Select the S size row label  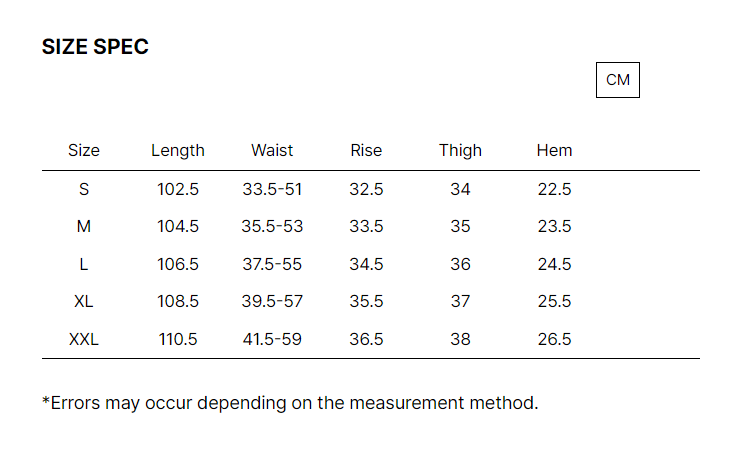point(84,189)
